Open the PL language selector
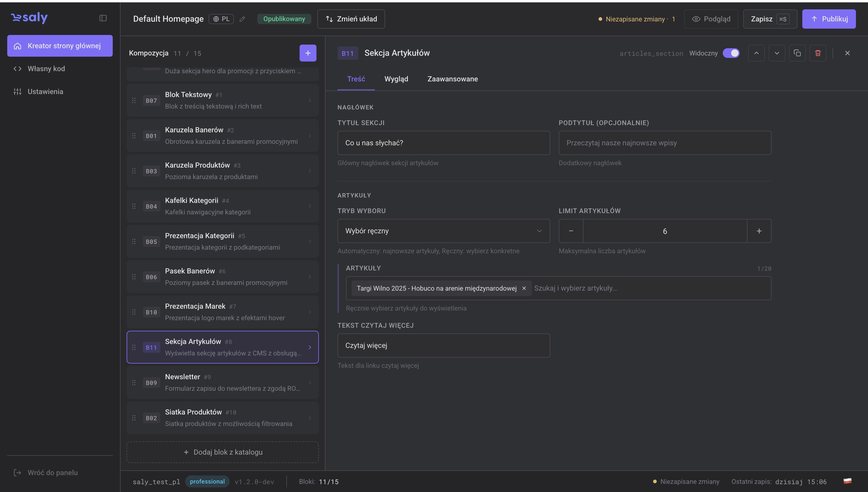 (221, 19)
